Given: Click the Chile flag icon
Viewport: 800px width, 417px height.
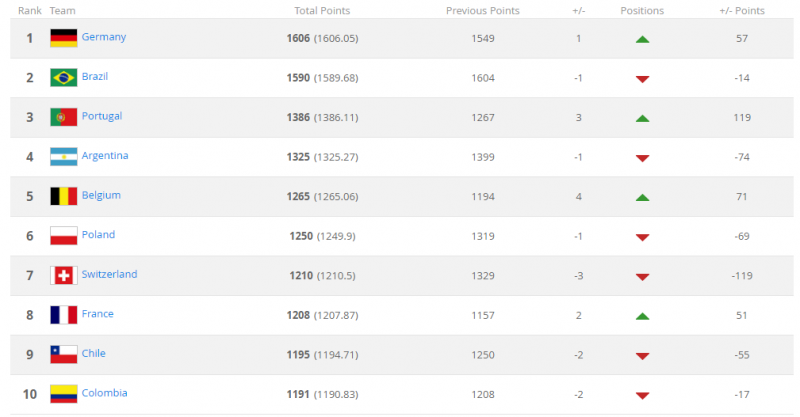Looking at the screenshot, I should [64, 355].
